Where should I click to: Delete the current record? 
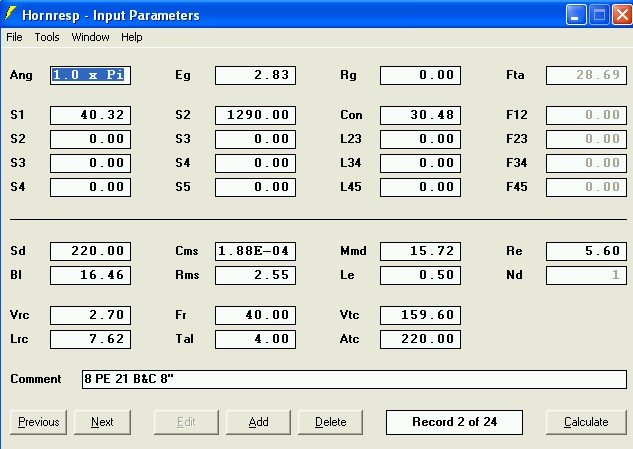click(x=331, y=422)
